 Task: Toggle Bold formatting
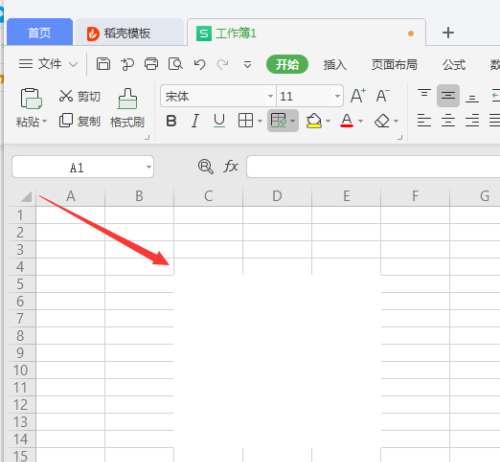(171, 121)
